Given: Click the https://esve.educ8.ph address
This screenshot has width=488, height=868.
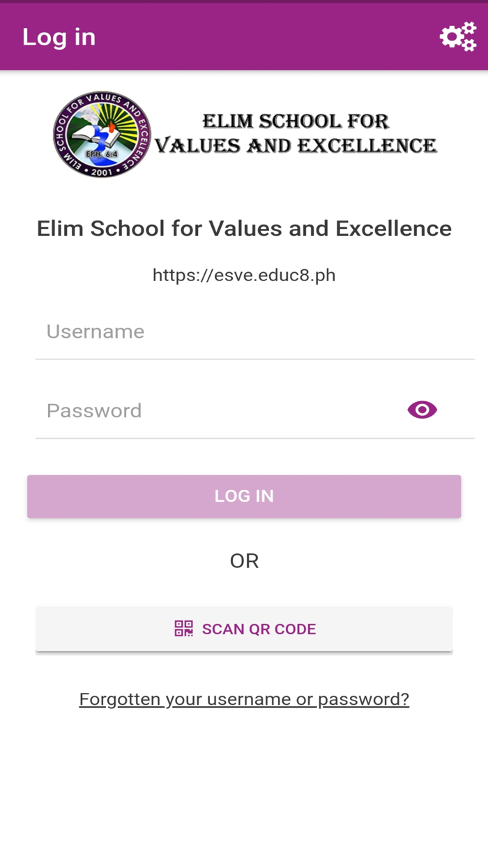Looking at the screenshot, I should click(x=244, y=274).
